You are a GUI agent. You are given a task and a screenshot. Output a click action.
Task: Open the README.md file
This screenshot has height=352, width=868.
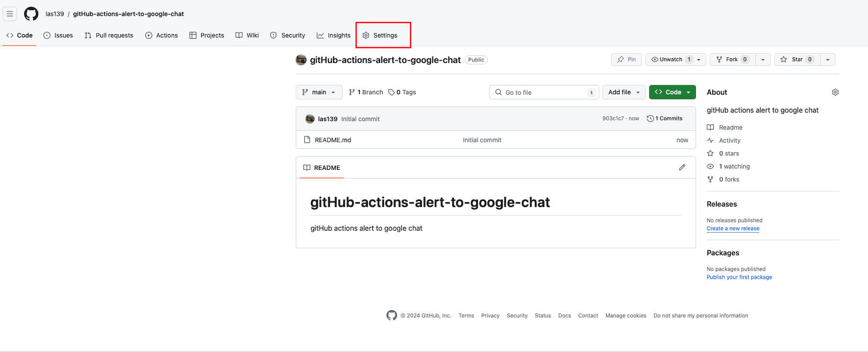point(333,140)
